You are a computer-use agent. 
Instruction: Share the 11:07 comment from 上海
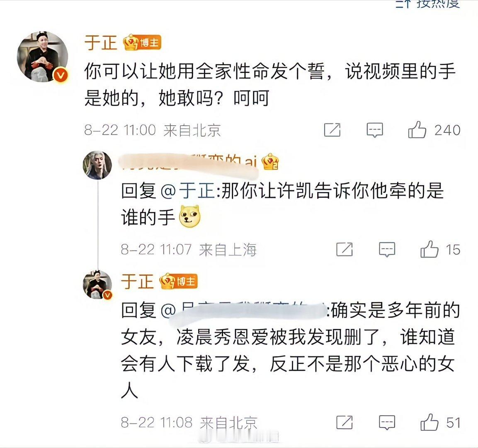click(345, 249)
